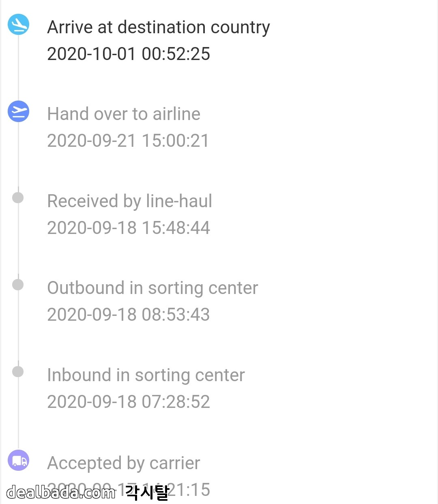The width and height of the screenshot is (438, 504).
Task: Click the Received by line-haul status text
Action: (x=129, y=201)
